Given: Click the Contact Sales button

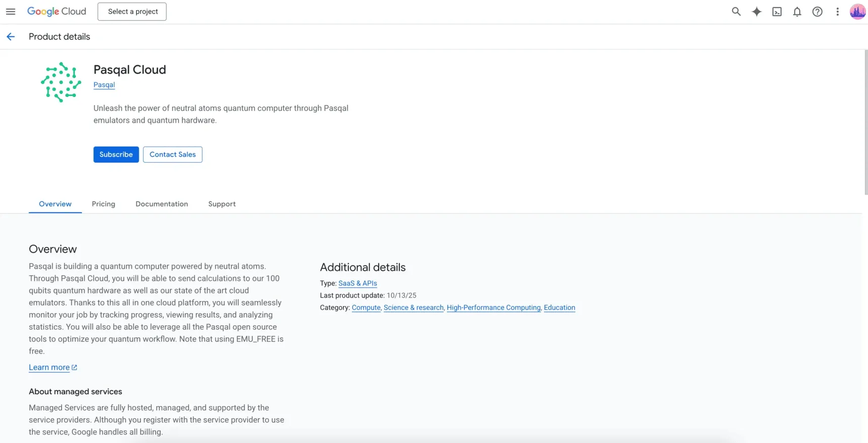Looking at the screenshot, I should tap(173, 155).
